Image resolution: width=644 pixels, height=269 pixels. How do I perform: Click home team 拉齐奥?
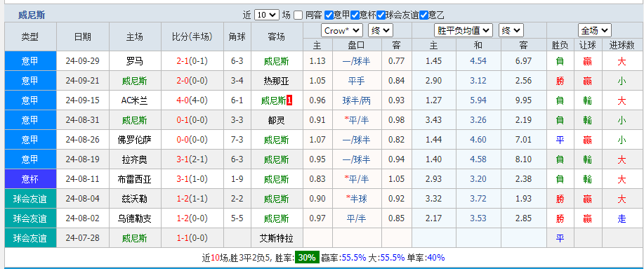point(135,159)
